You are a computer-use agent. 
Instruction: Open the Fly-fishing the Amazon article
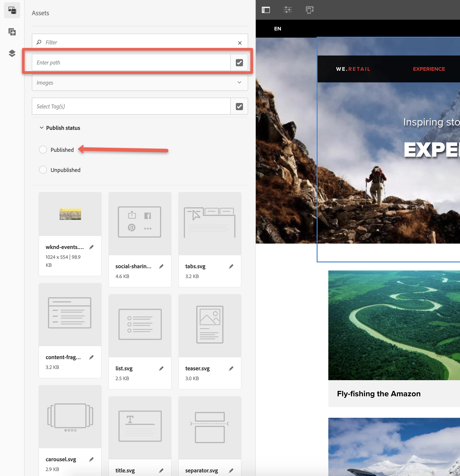pos(378,393)
